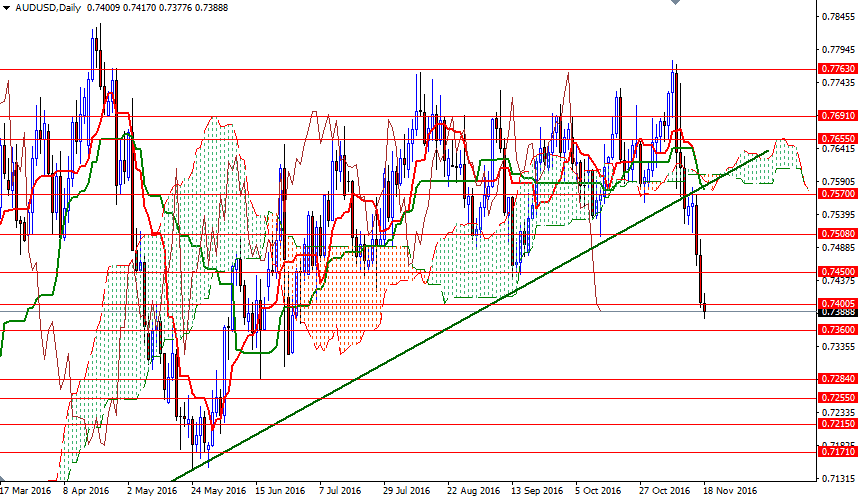Click the AUDUSD,Daily chart title
863x498 pixels.
tap(48, 8)
